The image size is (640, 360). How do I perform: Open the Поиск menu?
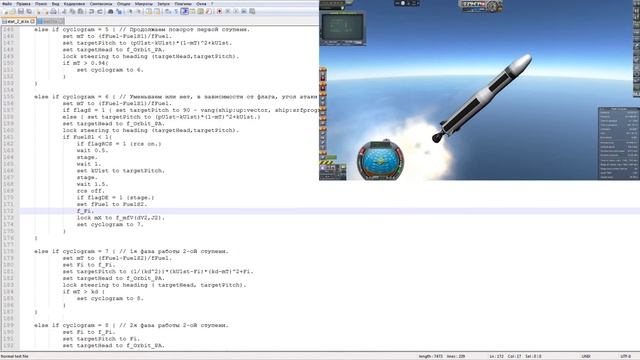point(41,4)
